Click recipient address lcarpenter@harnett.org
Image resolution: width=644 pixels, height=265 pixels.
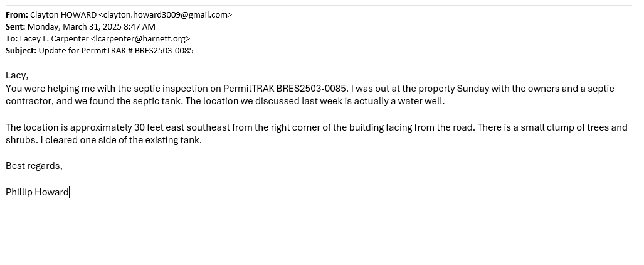coord(140,39)
